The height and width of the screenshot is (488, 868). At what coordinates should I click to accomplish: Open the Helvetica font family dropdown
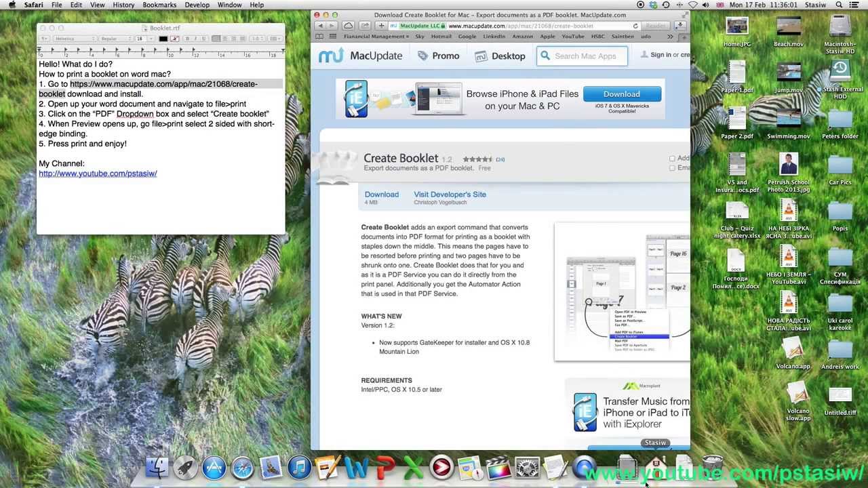coord(74,39)
